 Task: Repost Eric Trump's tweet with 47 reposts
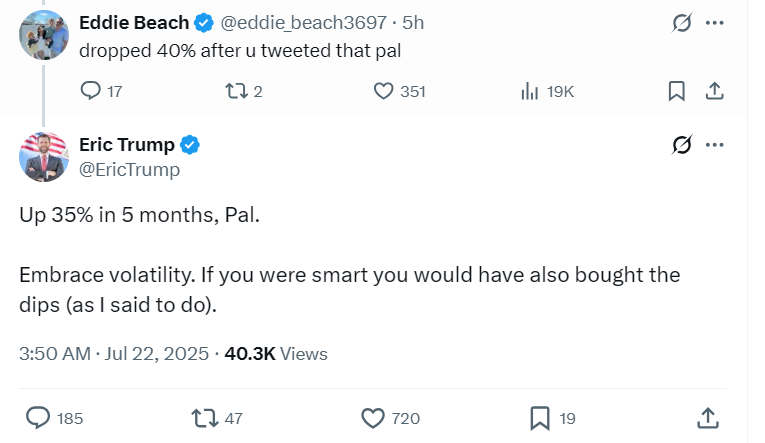click(205, 418)
